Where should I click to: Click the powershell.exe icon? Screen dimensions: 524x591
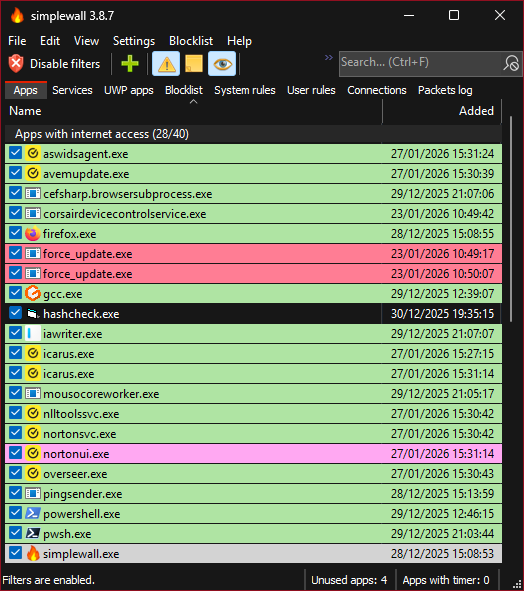click(33, 513)
